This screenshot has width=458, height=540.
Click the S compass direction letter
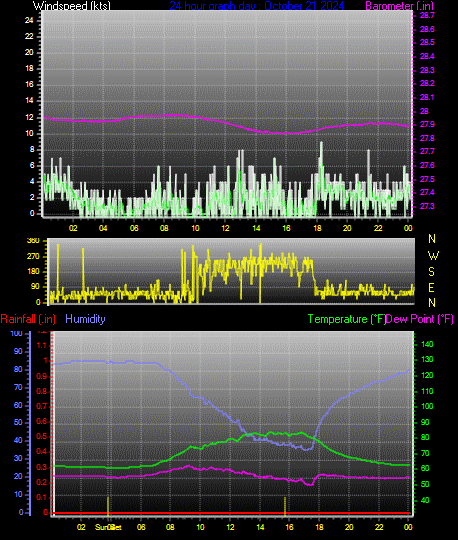431,272
